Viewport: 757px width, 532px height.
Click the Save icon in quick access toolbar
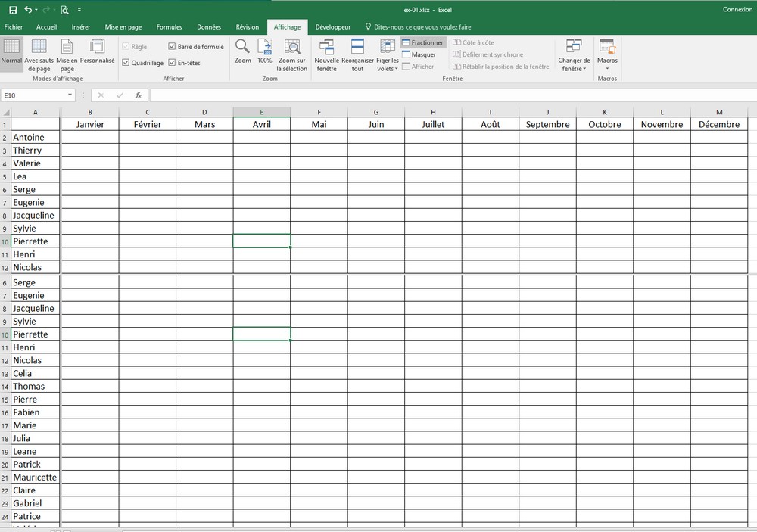click(12, 10)
